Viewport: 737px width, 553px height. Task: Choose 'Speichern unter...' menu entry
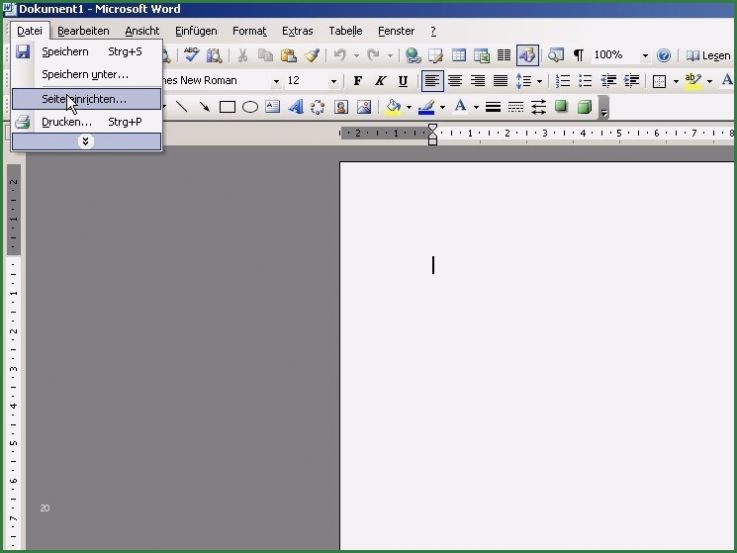85,75
